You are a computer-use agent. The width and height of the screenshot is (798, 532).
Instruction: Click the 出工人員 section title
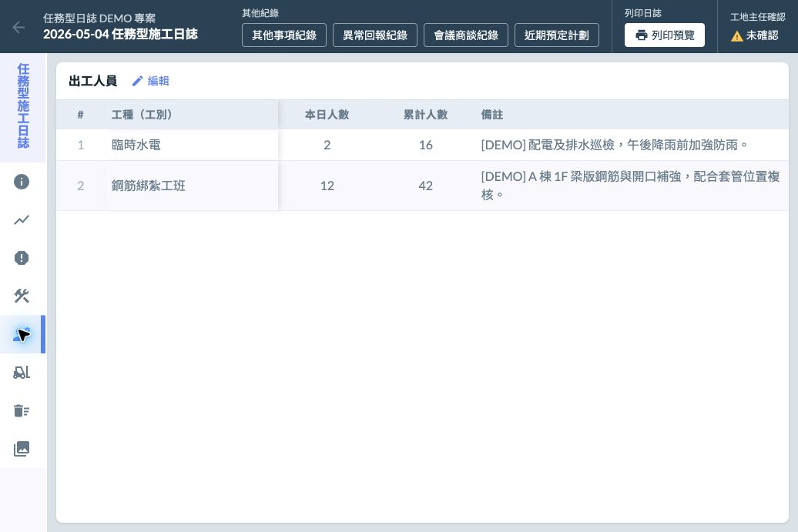tap(92, 81)
